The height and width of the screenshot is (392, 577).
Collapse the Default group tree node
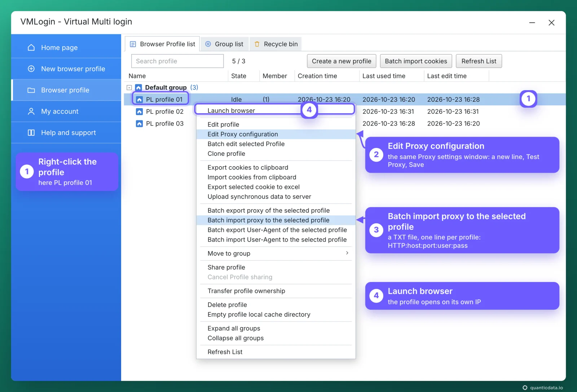(129, 88)
